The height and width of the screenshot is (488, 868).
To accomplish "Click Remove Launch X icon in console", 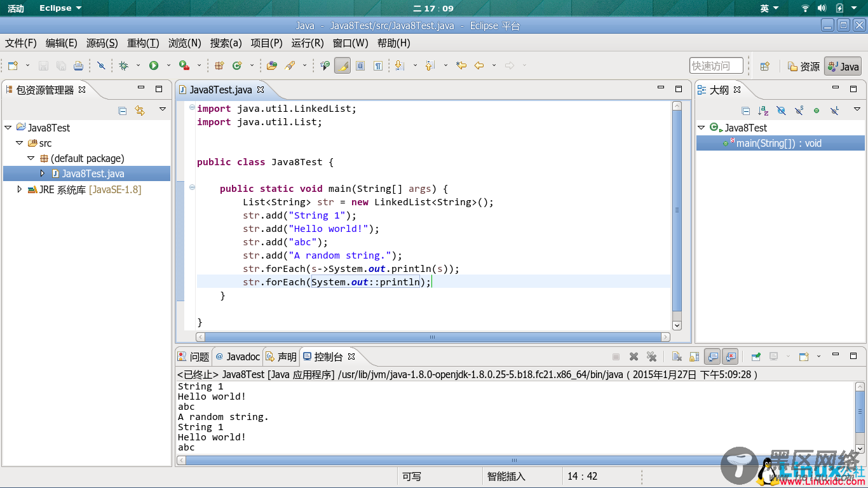I will (x=634, y=357).
